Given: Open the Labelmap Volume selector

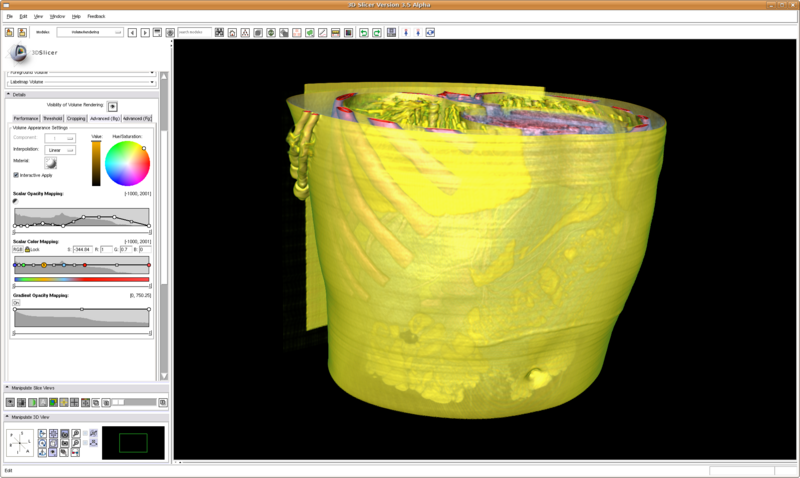Looking at the screenshot, I should pos(82,81).
